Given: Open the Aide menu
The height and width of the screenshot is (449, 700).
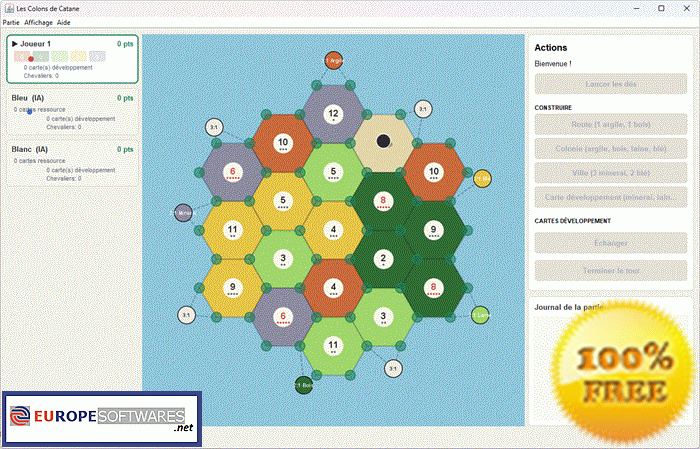Looking at the screenshot, I should (63, 22).
